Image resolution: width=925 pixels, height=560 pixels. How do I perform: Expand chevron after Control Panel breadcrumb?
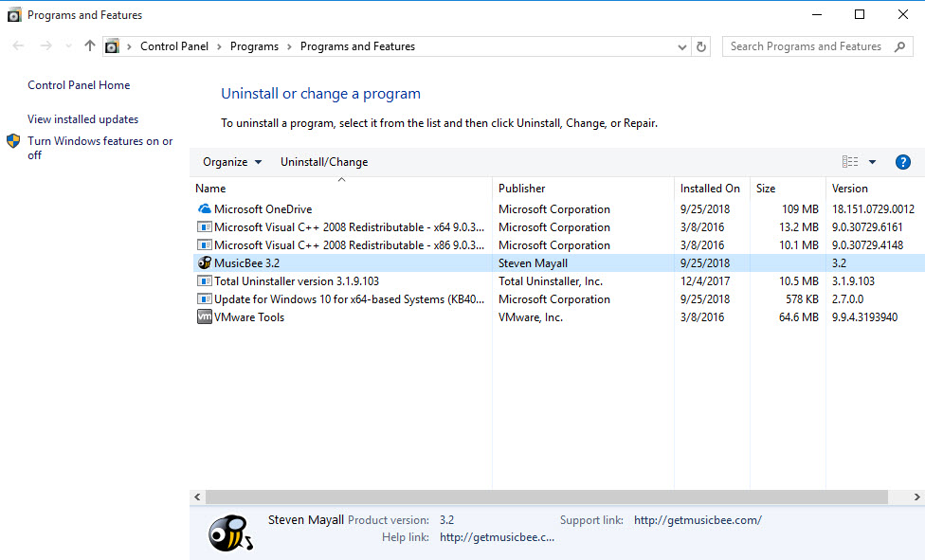219,46
